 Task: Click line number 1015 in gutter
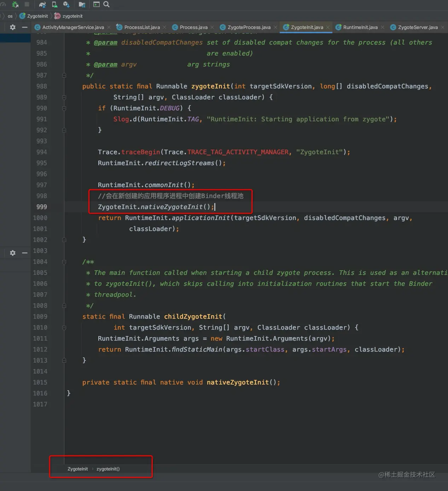click(x=40, y=382)
